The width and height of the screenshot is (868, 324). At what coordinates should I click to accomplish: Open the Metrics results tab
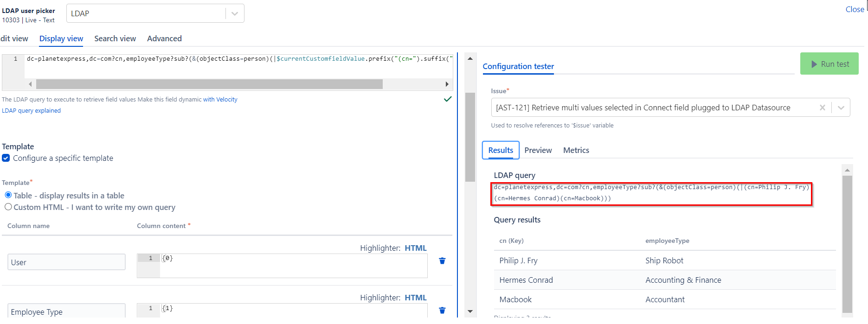(576, 150)
